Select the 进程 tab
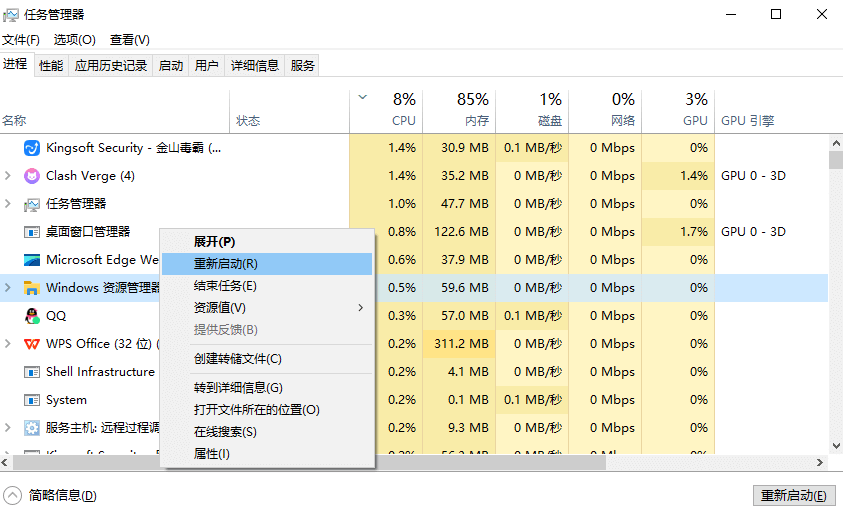Image resolution: width=843 pixels, height=515 pixels. 15,64
